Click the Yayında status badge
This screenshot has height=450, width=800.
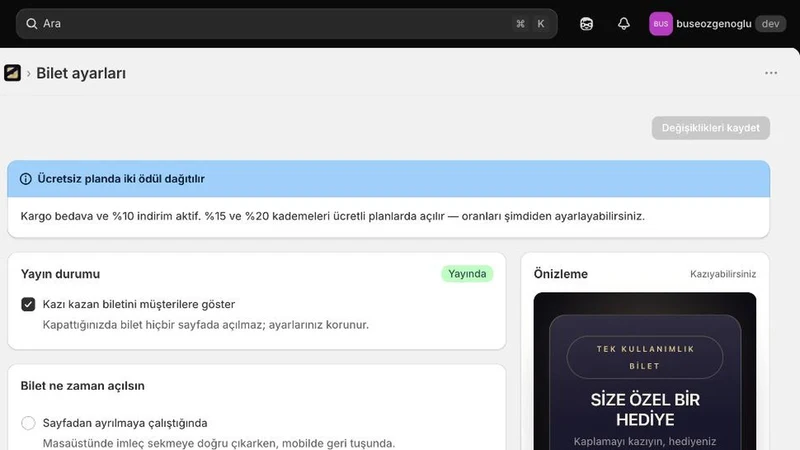467,273
